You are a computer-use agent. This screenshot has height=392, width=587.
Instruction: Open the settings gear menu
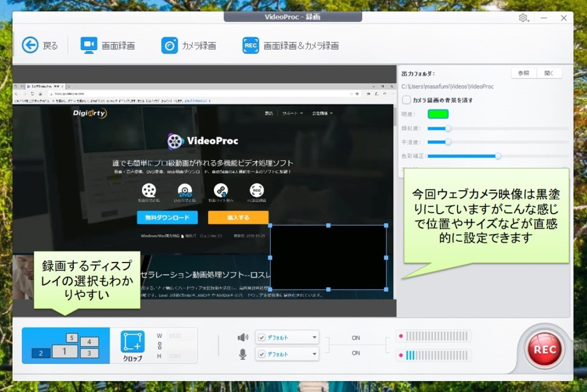tap(523, 18)
